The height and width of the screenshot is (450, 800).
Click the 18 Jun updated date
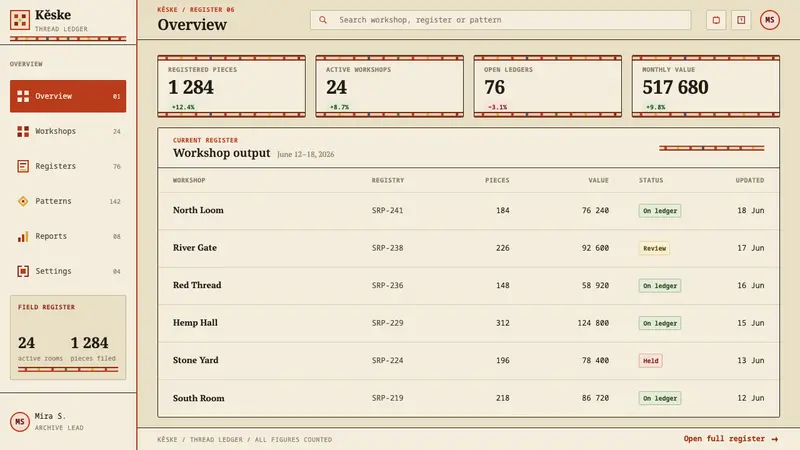click(x=751, y=210)
